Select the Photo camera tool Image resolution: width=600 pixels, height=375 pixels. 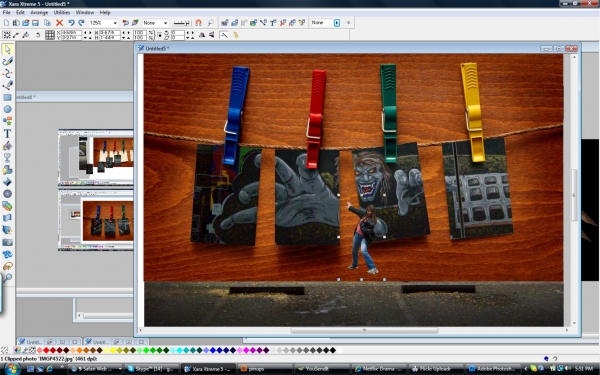click(x=7, y=242)
